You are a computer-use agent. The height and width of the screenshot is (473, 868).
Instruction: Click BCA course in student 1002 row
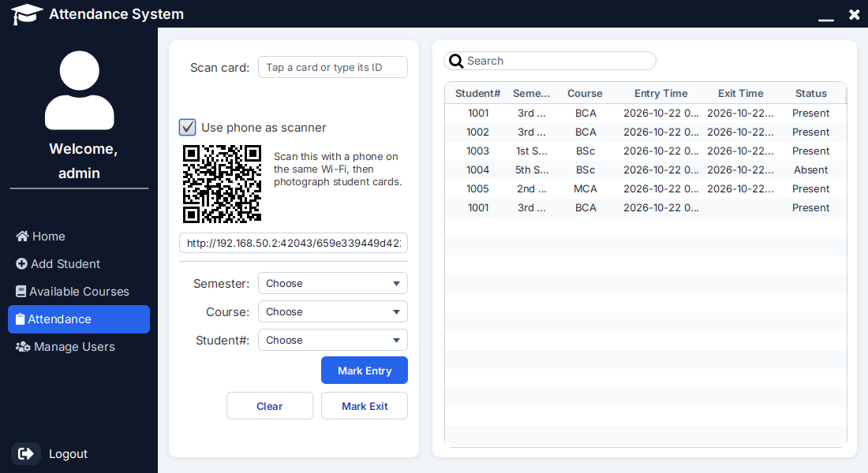pos(586,132)
